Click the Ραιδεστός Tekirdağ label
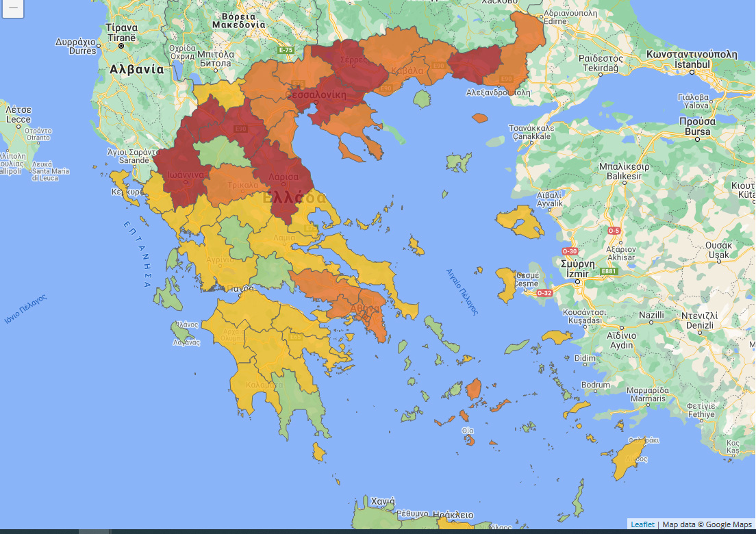Screen dimensions: 756x534 601,63
